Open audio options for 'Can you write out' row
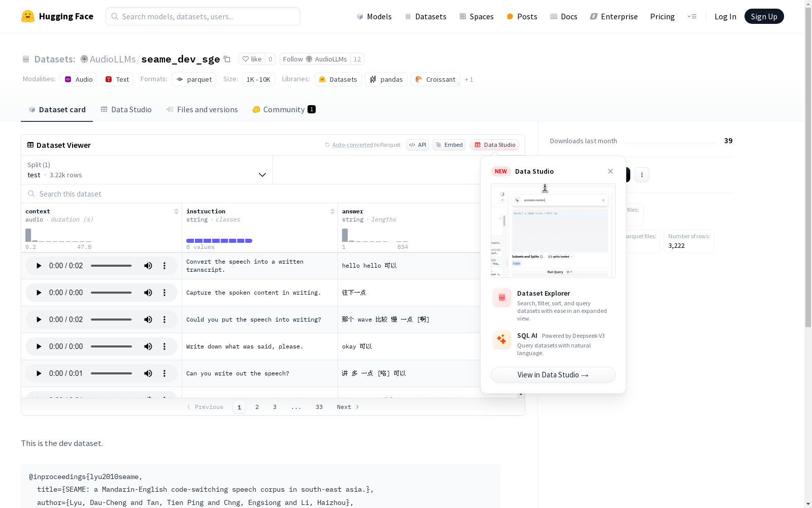Screen dimensions: 812x508 click(x=164, y=373)
